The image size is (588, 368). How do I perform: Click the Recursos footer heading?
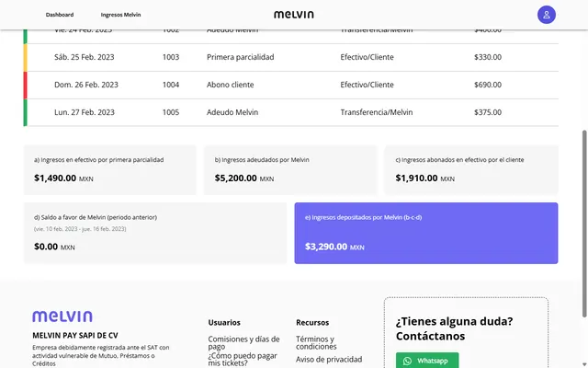(x=312, y=323)
